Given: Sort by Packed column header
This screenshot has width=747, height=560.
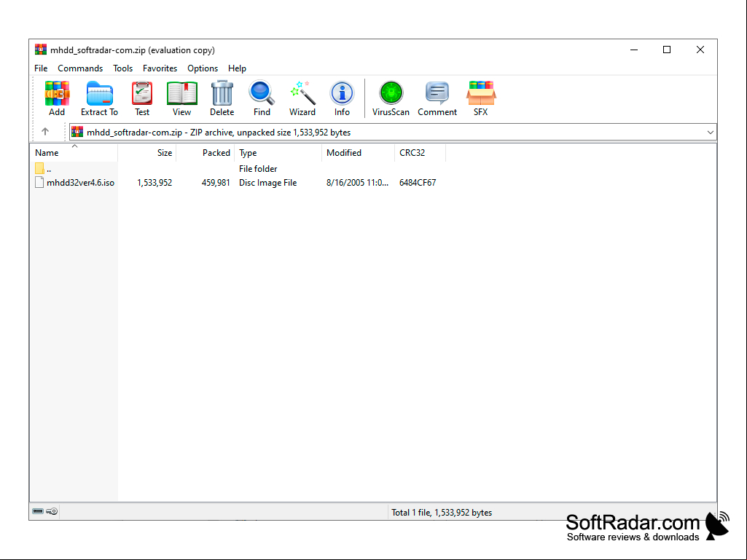Looking at the screenshot, I should coord(206,153).
